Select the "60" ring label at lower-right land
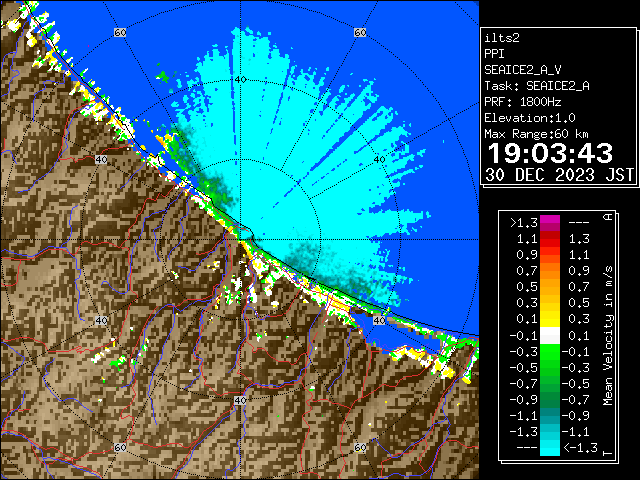 pos(360,448)
